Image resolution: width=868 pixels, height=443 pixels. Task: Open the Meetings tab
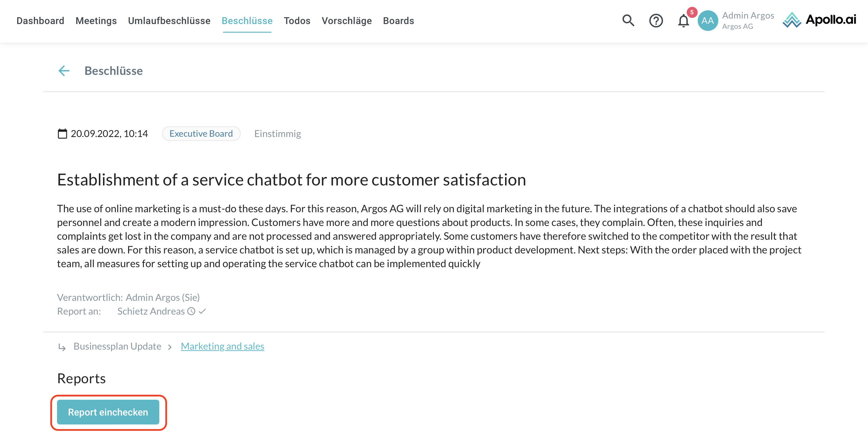pos(96,21)
